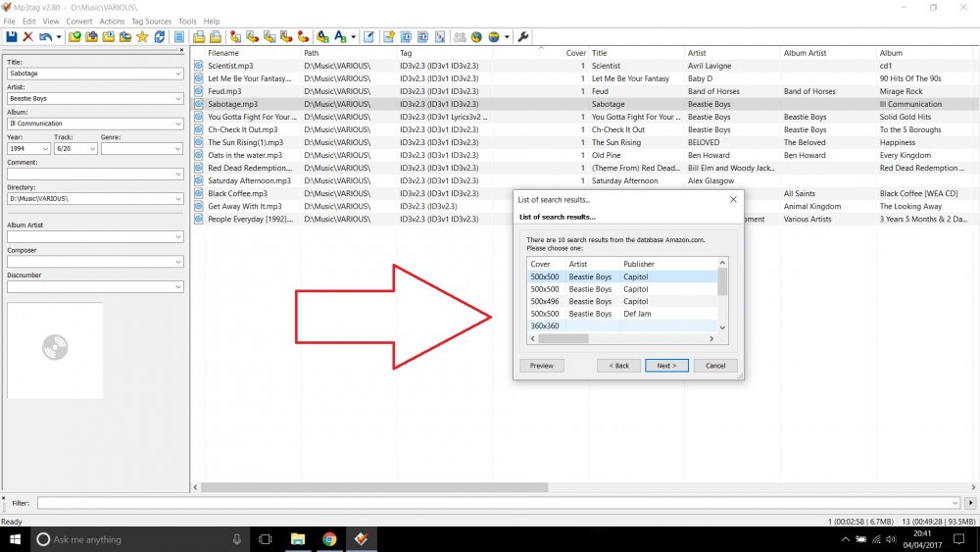Expand the Year dropdown showing 1994
Image resolution: width=980 pixels, height=552 pixels.
45,149
